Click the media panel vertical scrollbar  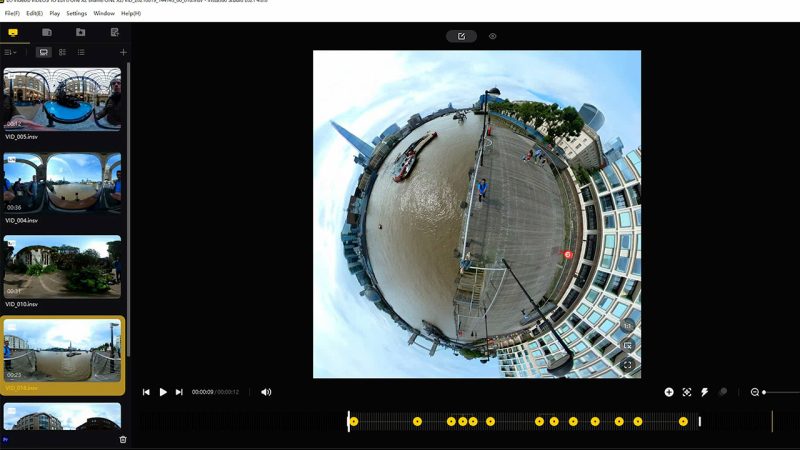click(x=129, y=209)
